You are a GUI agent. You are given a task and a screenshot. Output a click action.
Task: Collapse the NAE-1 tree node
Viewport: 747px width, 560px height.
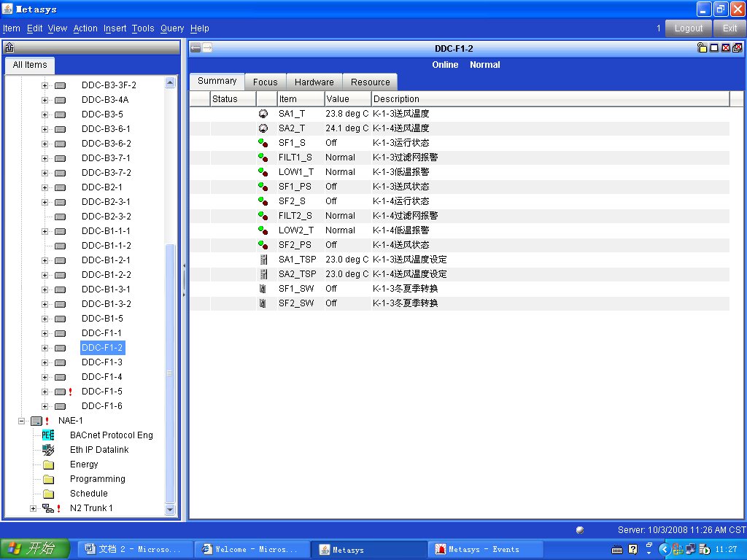coord(22,421)
